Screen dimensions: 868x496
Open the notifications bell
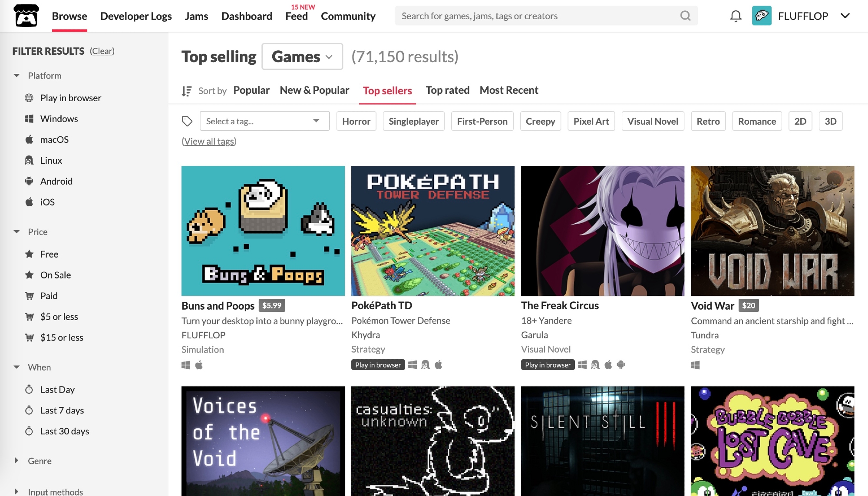coord(736,16)
